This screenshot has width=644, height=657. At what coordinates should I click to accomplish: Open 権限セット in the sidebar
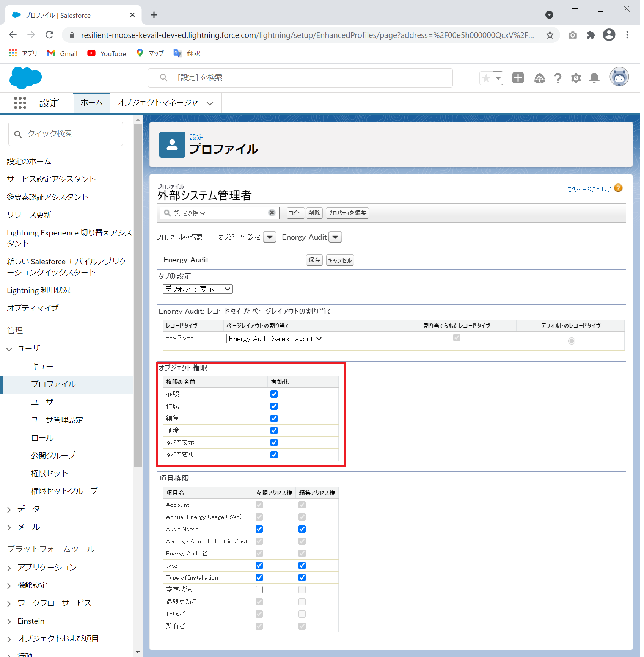click(x=50, y=473)
